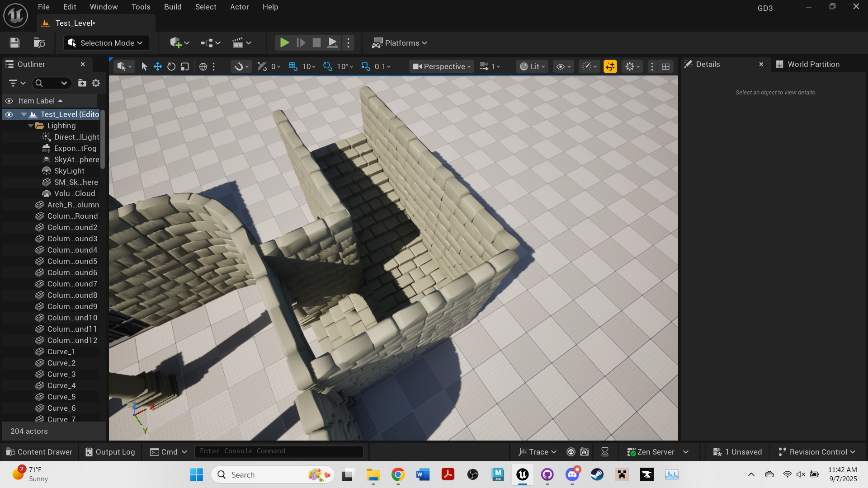The height and width of the screenshot is (488, 868).
Task: Click the console command input field
Action: click(x=279, y=451)
